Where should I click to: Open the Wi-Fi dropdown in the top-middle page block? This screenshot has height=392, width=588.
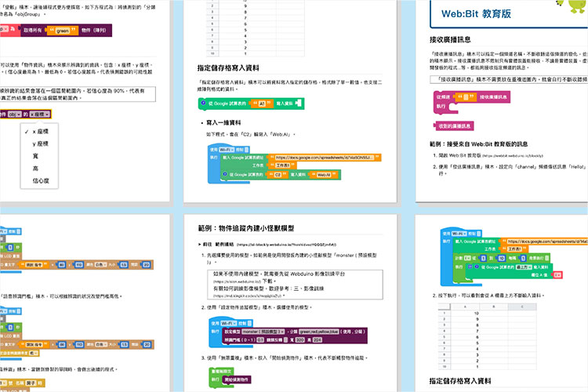[227, 150]
